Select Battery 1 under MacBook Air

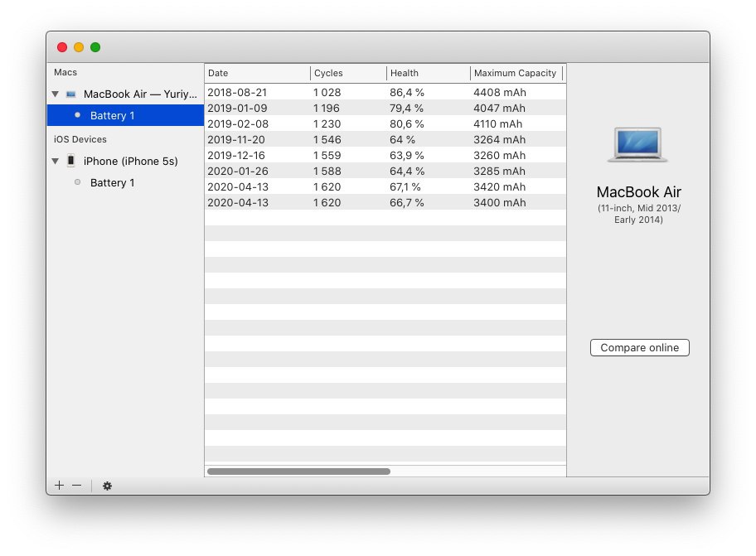pos(126,116)
